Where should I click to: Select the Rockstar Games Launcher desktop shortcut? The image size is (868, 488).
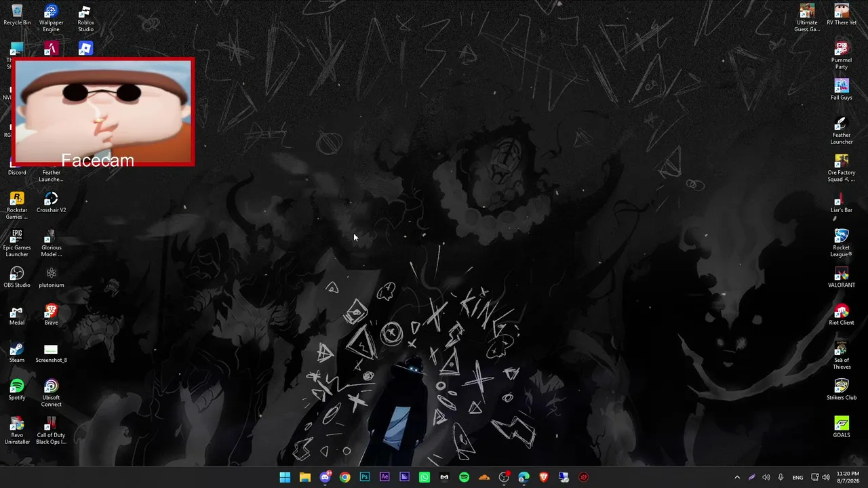pyautogui.click(x=17, y=206)
